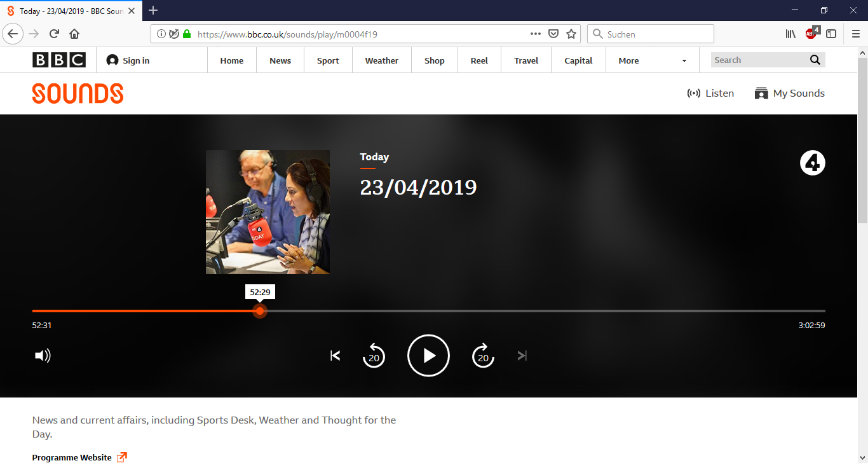Open Adblock Plus extension icon
Viewport: 868px width, 463px height.
pyautogui.click(x=812, y=34)
